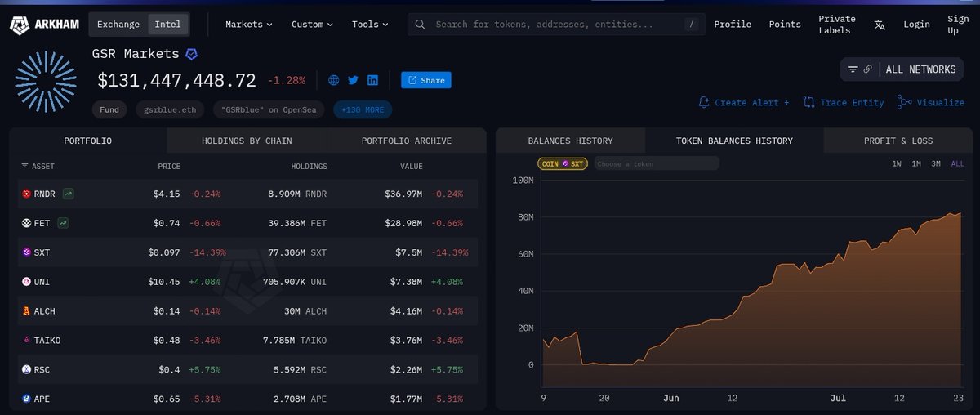This screenshot has width=980, height=415.
Task: Click Create Alert +
Action: 744,103
